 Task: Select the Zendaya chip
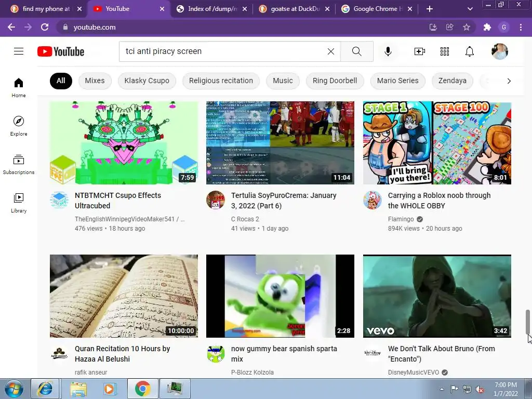(453, 81)
